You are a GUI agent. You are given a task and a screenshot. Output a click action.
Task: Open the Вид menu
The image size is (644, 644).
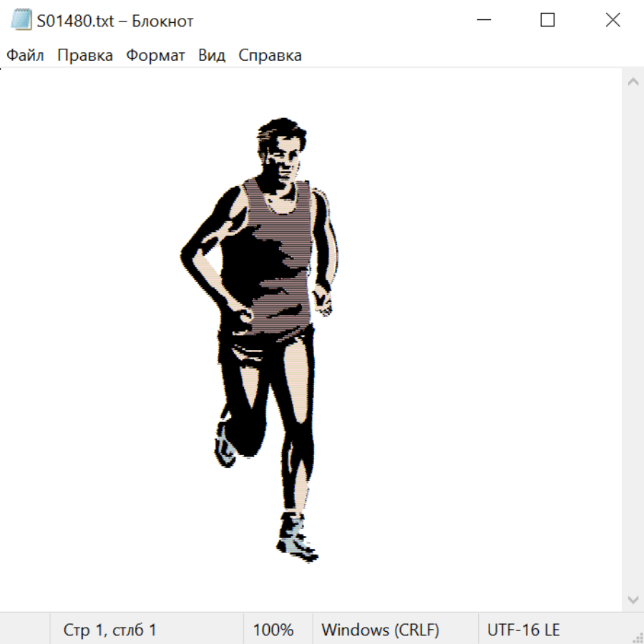tap(212, 56)
